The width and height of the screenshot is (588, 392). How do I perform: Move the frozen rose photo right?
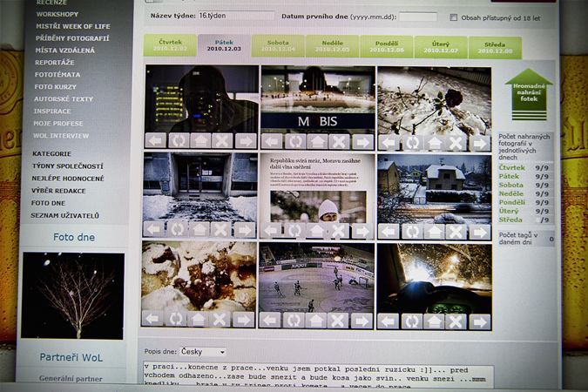tap(480, 143)
